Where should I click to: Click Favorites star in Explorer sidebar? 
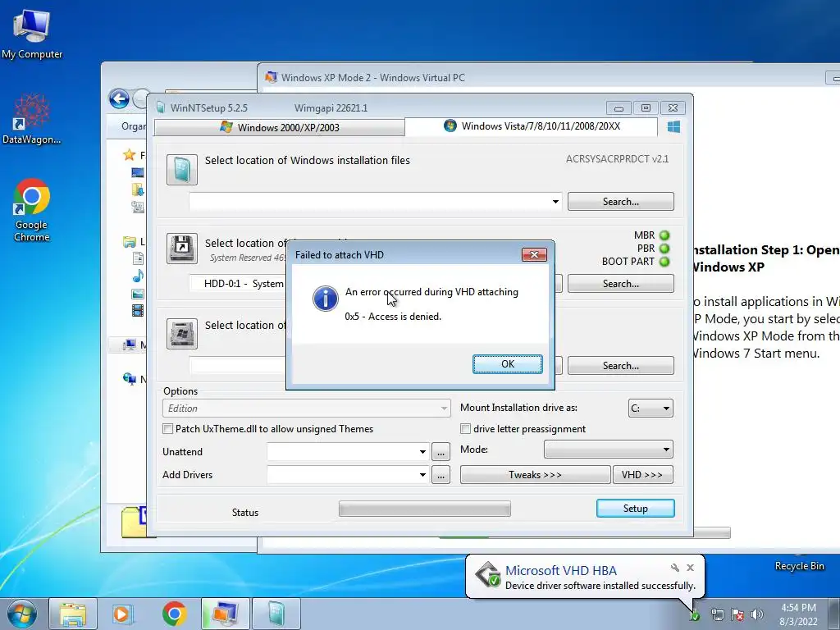[129, 155]
